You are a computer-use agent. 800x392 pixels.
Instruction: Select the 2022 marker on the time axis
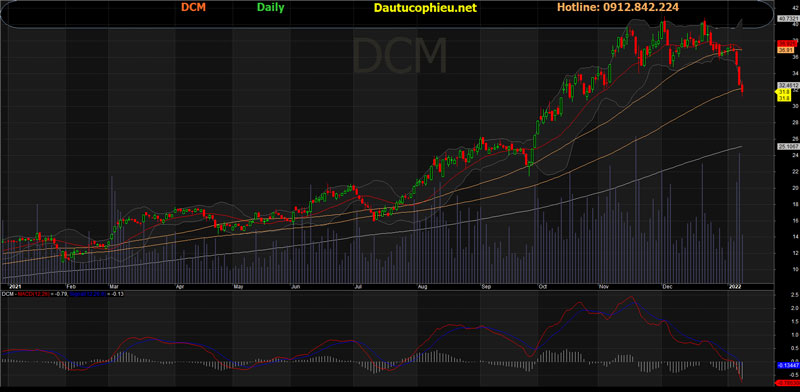tap(734, 287)
